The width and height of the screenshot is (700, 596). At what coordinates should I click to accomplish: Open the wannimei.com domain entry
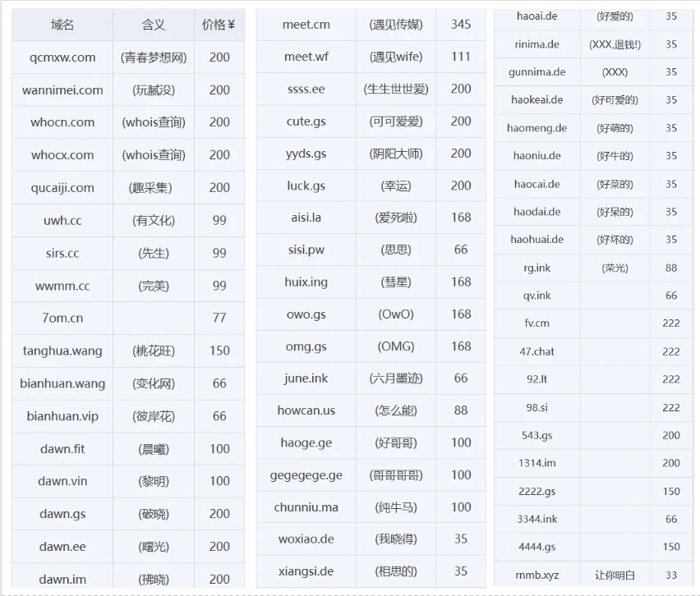pyautogui.click(x=62, y=90)
